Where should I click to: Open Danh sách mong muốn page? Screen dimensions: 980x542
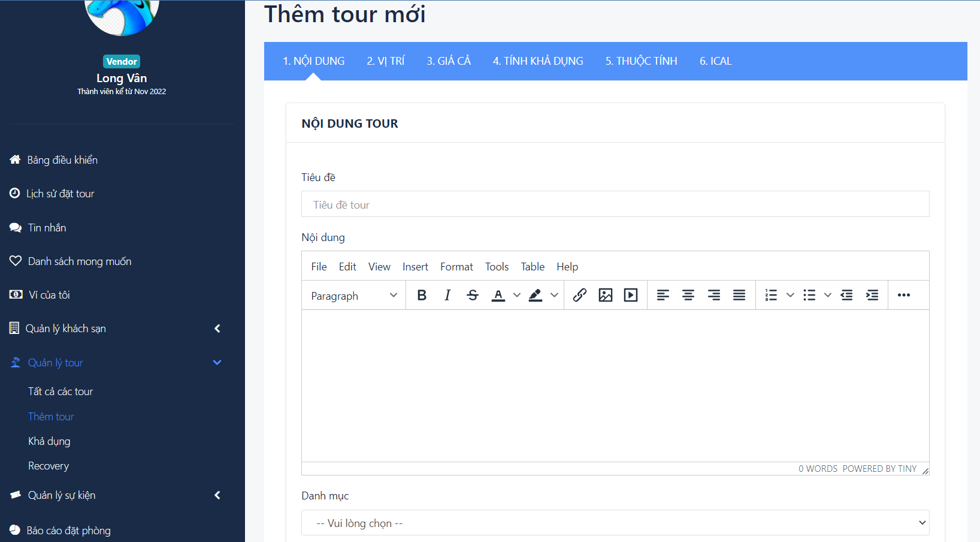pos(80,261)
